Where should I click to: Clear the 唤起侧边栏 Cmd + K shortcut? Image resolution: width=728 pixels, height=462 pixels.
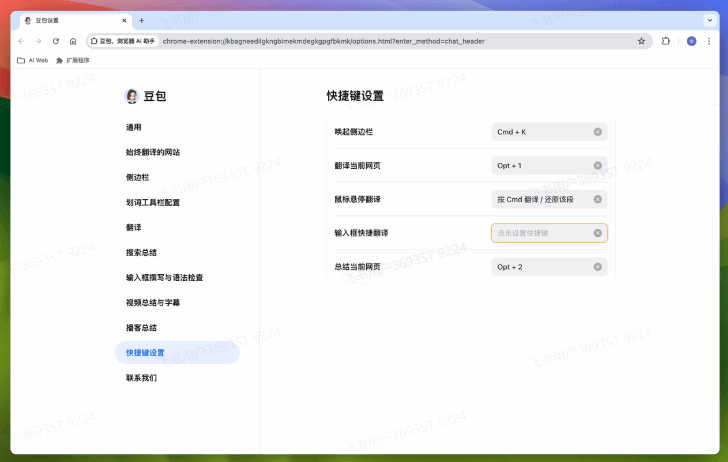(598, 132)
